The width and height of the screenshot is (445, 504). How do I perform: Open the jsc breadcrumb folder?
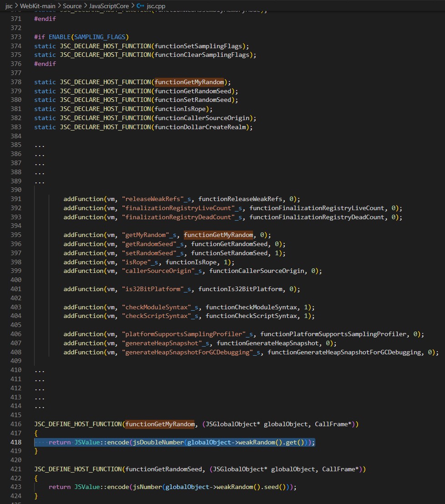coord(9,6)
